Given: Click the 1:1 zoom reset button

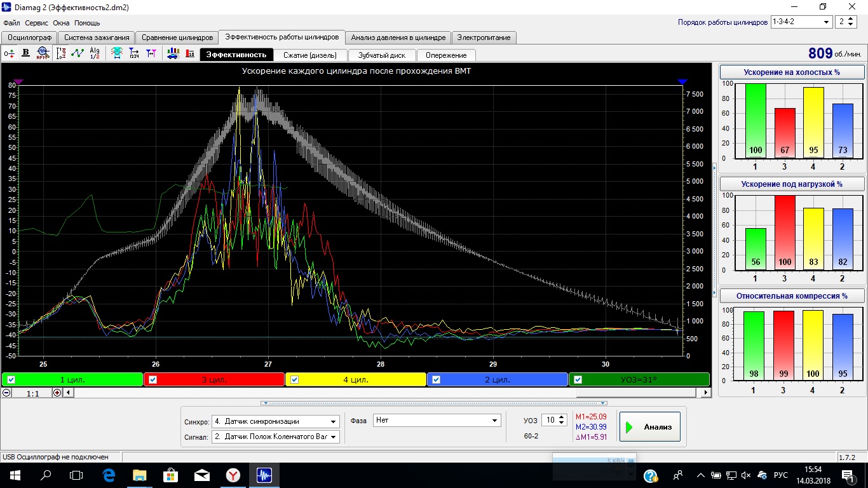Looking at the screenshot, I should point(32,393).
